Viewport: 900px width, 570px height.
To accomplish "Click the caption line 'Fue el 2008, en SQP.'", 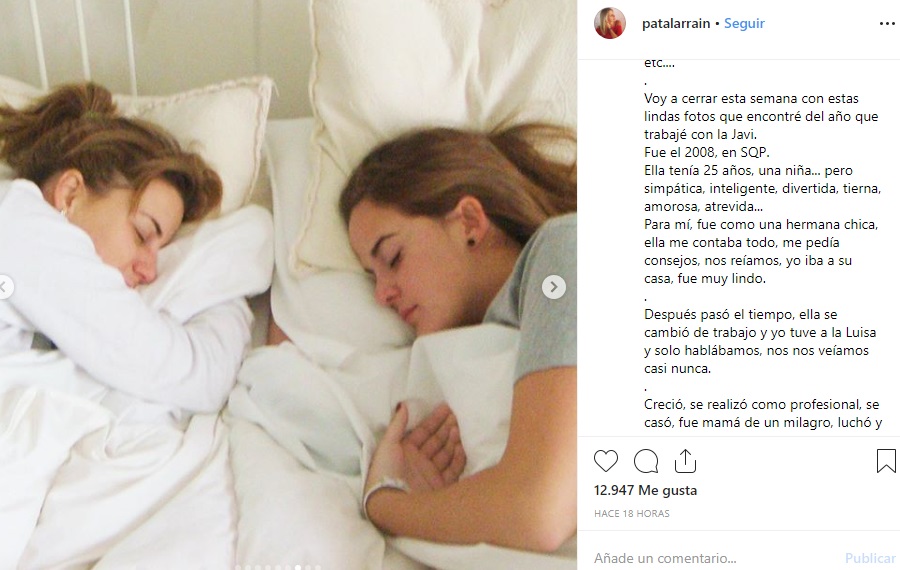I will click(x=707, y=153).
